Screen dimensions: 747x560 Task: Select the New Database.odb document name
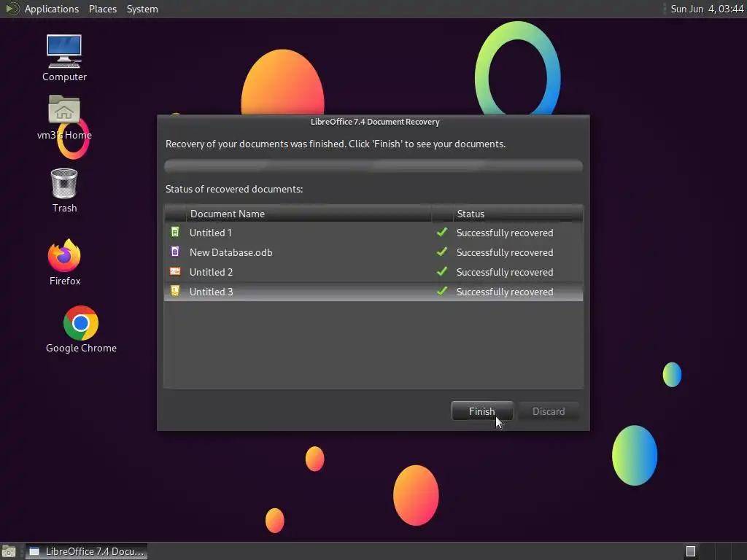tap(231, 252)
